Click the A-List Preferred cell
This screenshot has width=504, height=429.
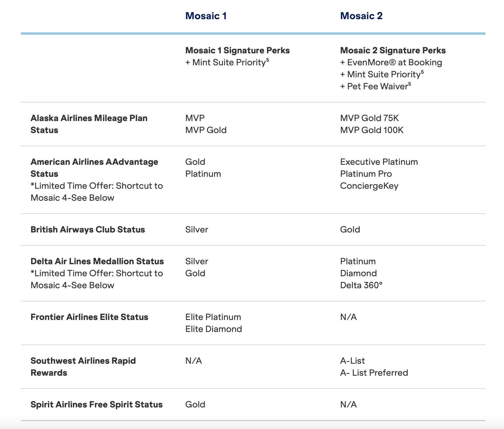point(374,373)
